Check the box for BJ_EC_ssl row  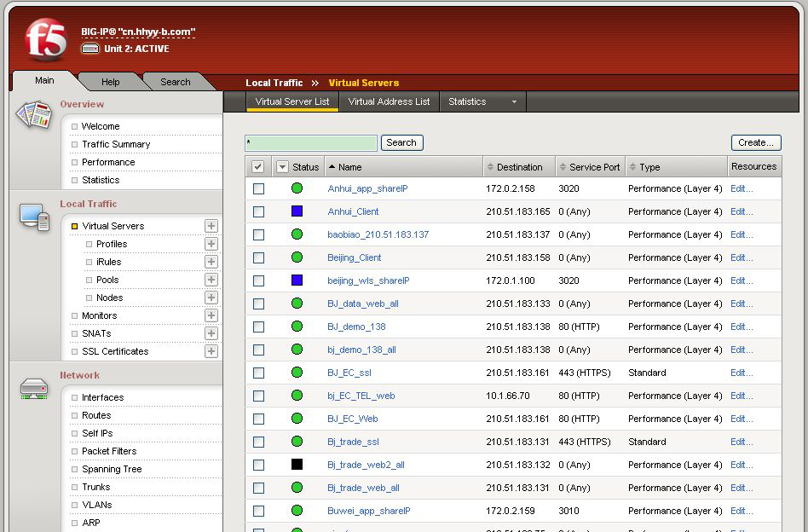(x=258, y=373)
